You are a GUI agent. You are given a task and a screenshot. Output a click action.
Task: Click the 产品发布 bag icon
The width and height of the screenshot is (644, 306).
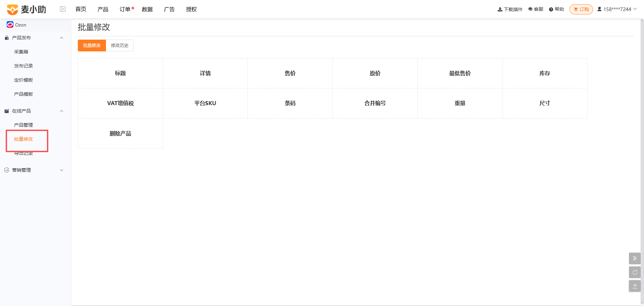(7, 38)
